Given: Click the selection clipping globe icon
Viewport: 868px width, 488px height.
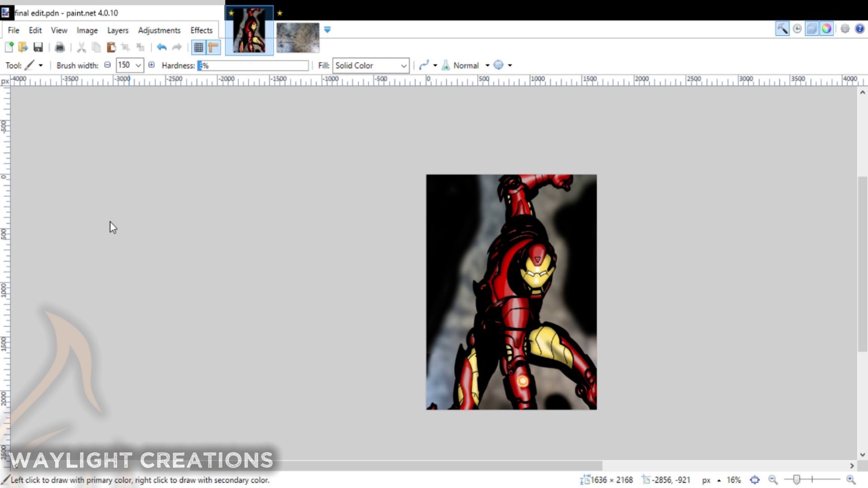Looking at the screenshot, I should (x=499, y=65).
